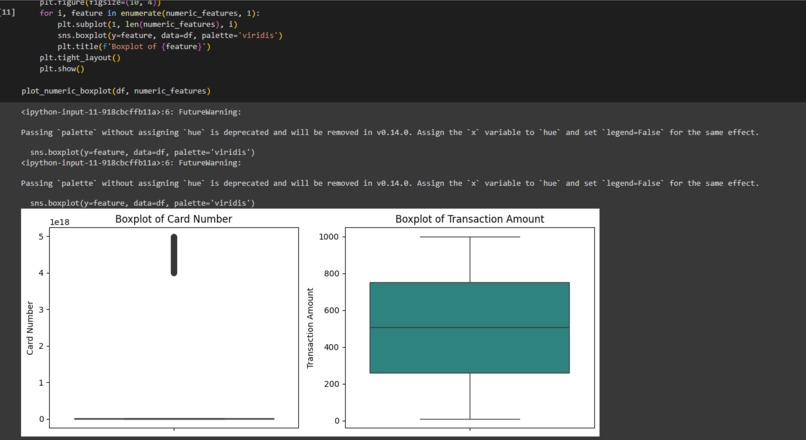Click the first 'Passing palette without assigning hue' warning
806x440 pixels.
(390, 132)
